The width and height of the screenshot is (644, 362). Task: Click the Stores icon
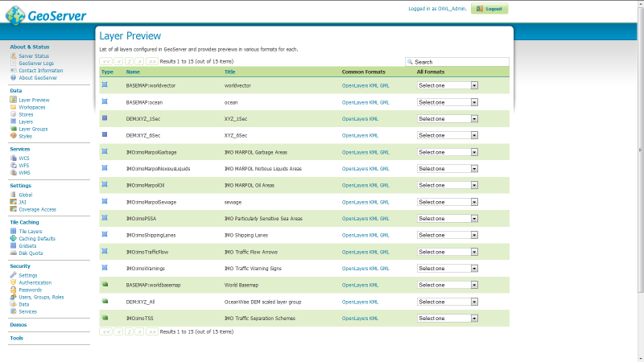pyautogui.click(x=14, y=114)
